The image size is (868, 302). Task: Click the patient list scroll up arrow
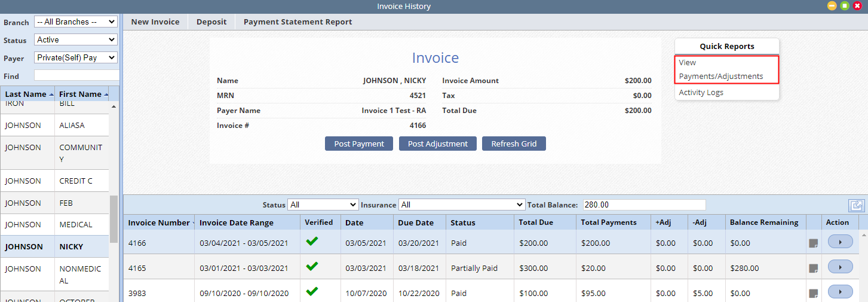[x=114, y=106]
